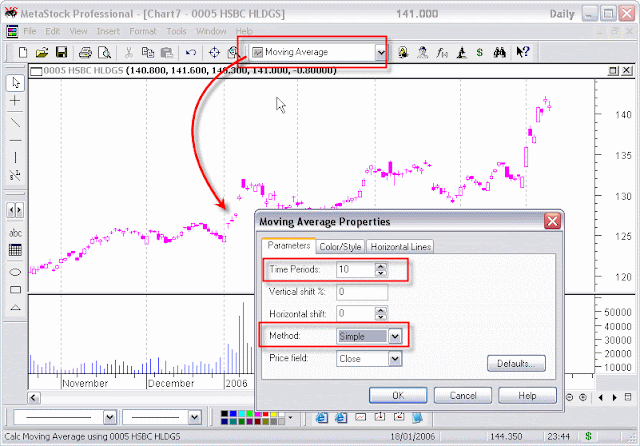Activate the What's This help pointer
This screenshot has height=446, width=640.
coord(523,52)
